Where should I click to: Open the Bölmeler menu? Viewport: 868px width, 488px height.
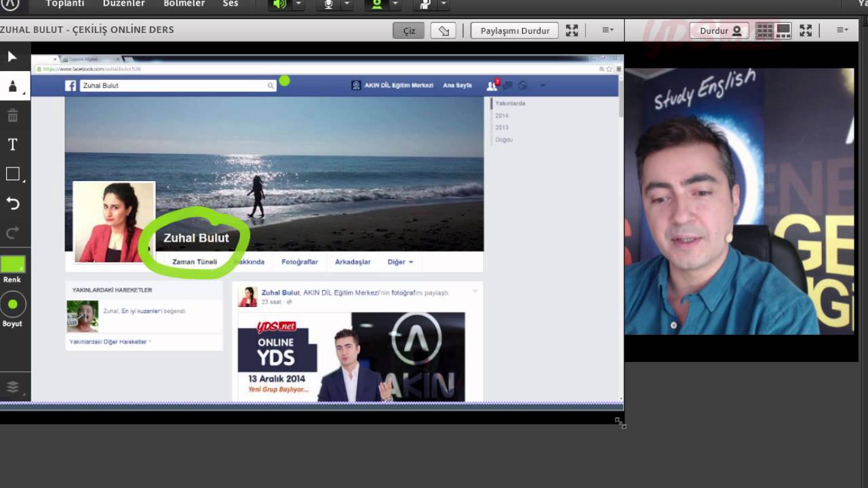[184, 4]
